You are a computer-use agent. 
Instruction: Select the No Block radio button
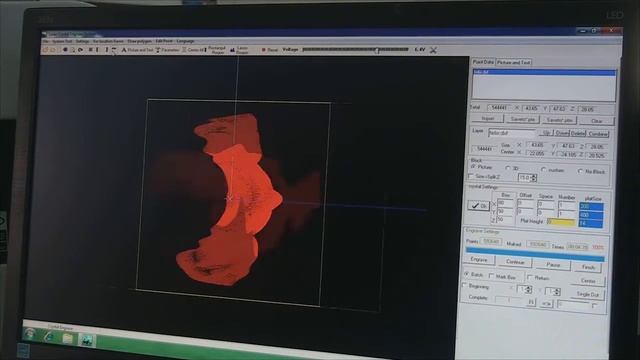[x=580, y=171]
